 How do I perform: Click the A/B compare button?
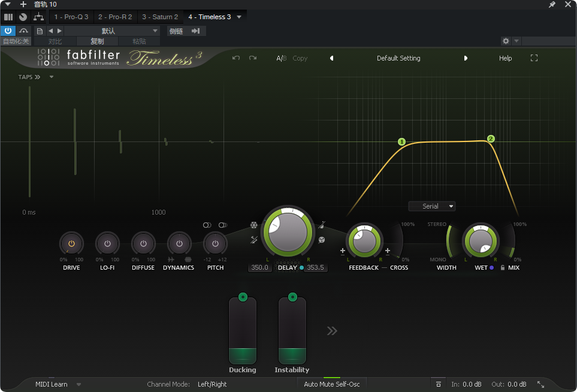[282, 58]
